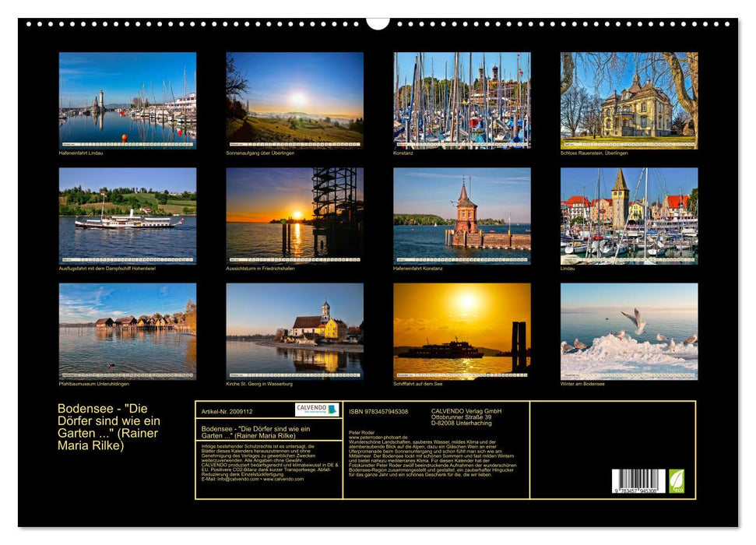Open the Pfahlbaumuseum Unteruhldingen photo
Image resolution: width=756 pixels, height=545 pixels.
point(128,331)
